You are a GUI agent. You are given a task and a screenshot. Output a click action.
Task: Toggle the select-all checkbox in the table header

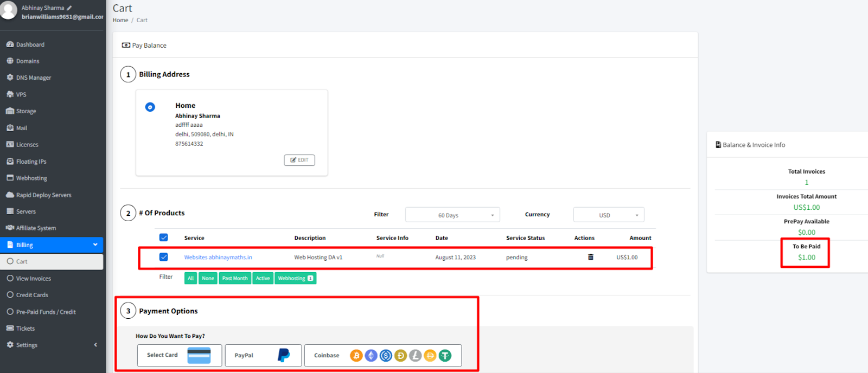[x=163, y=237]
